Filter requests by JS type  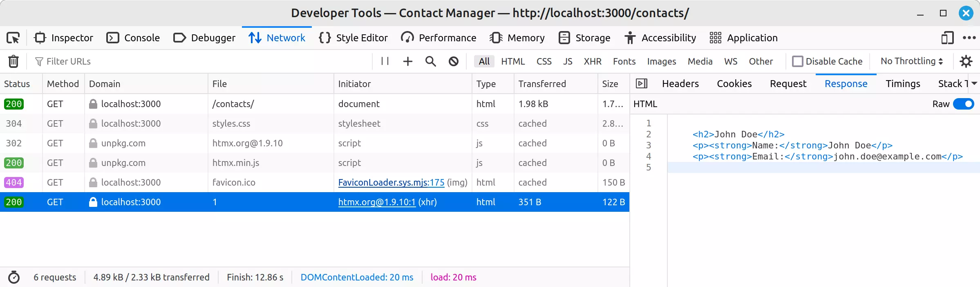pyautogui.click(x=568, y=61)
